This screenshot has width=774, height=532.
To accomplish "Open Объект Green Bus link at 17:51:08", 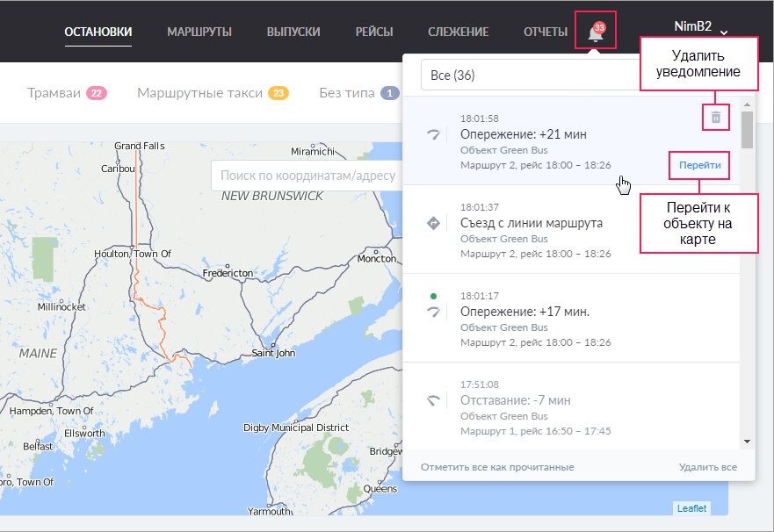I will (504, 416).
